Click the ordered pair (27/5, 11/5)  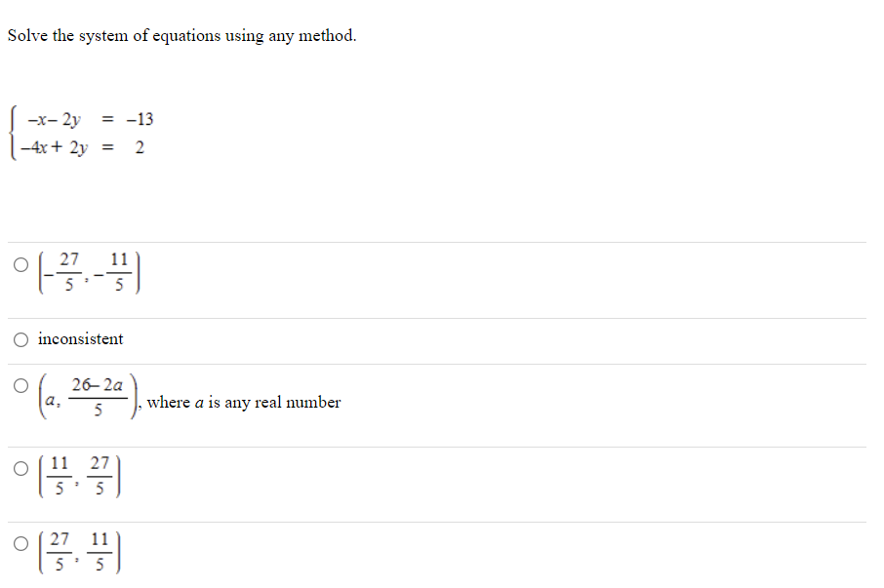click(80, 548)
